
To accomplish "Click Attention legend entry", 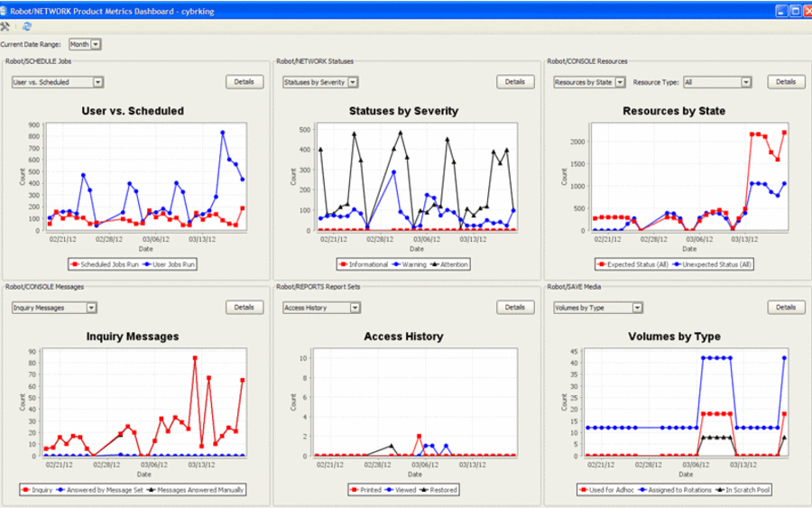I will click(449, 264).
